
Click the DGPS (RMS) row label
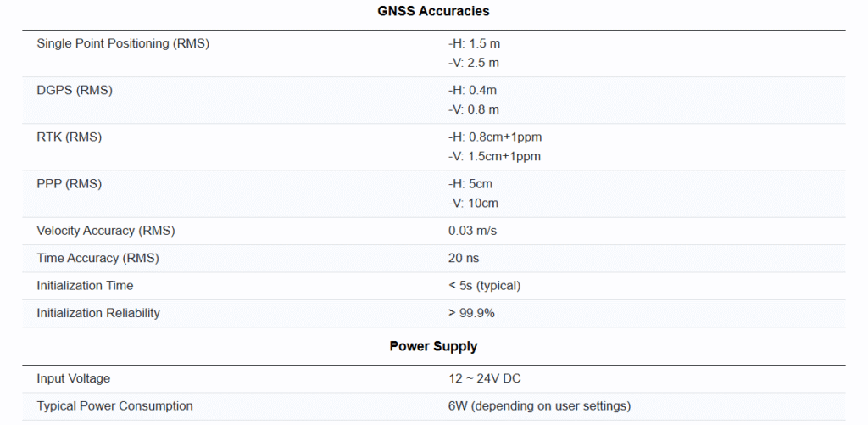(x=75, y=90)
